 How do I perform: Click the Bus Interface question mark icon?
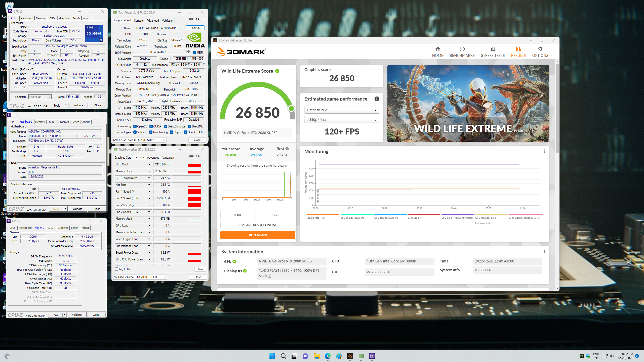[204, 65]
